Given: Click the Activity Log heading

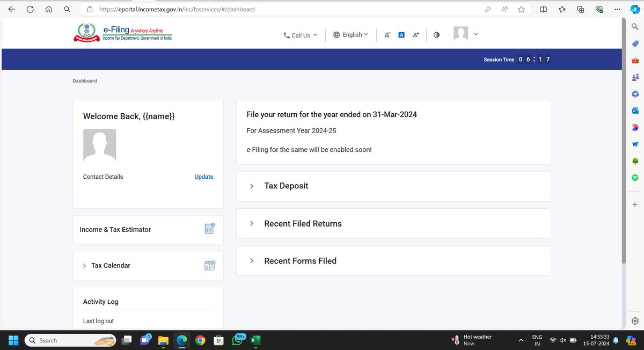Looking at the screenshot, I should coord(101,302).
